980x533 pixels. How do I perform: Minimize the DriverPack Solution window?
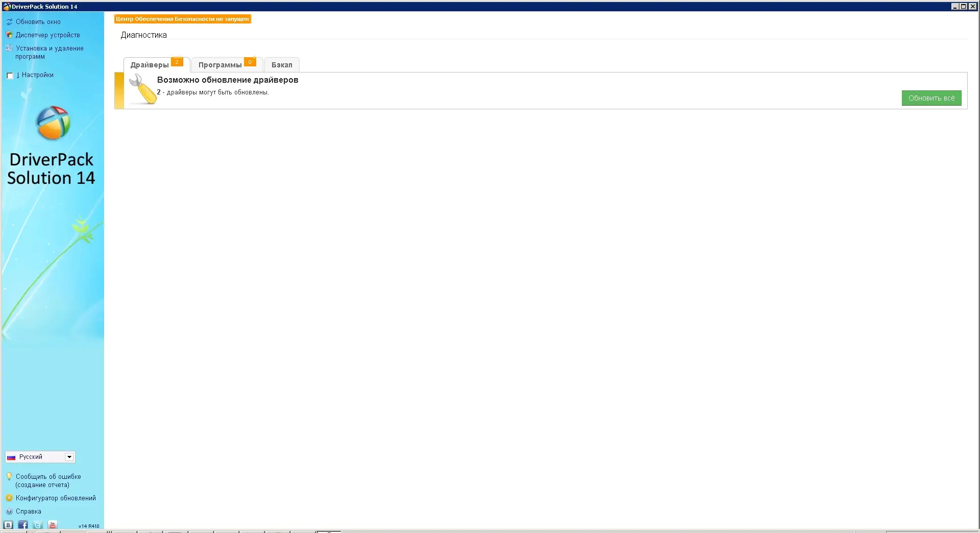pyautogui.click(x=955, y=7)
